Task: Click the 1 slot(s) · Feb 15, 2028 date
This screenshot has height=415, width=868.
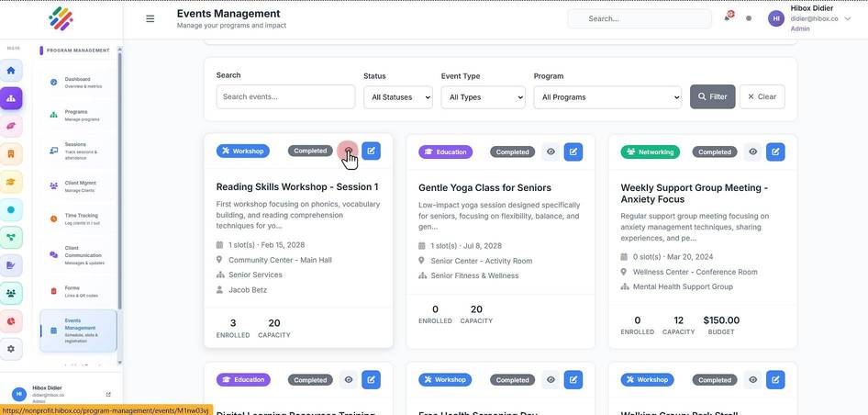Action: coord(266,245)
